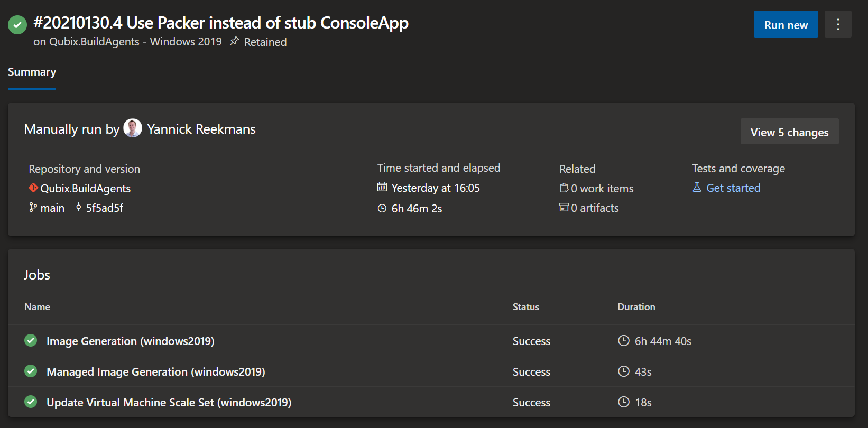Click the artifacts icon under Related

click(x=564, y=208)
